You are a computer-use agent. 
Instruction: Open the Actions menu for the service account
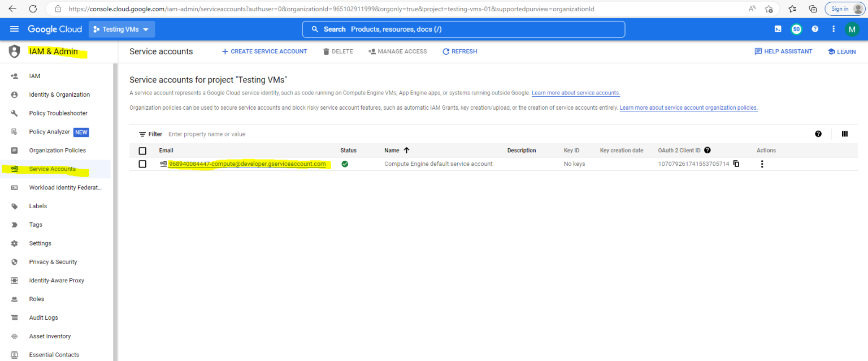pyautogui.click(x=762, y=164)
